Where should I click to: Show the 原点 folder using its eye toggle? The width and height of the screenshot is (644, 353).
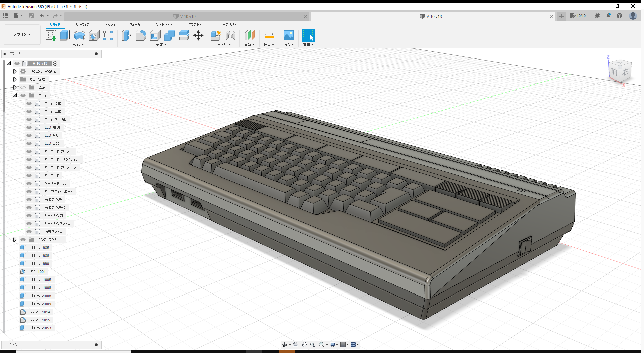point(23,87)
